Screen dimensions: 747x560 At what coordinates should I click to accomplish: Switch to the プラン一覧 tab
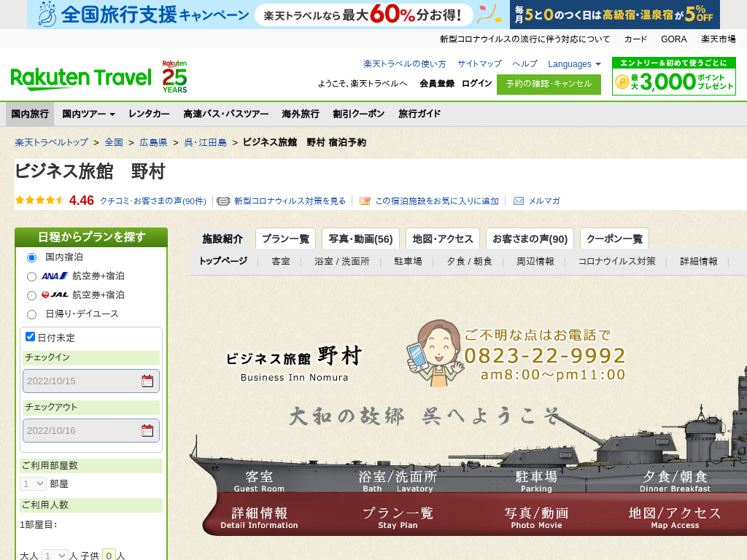pyautogui.click(x=286, y=238)
